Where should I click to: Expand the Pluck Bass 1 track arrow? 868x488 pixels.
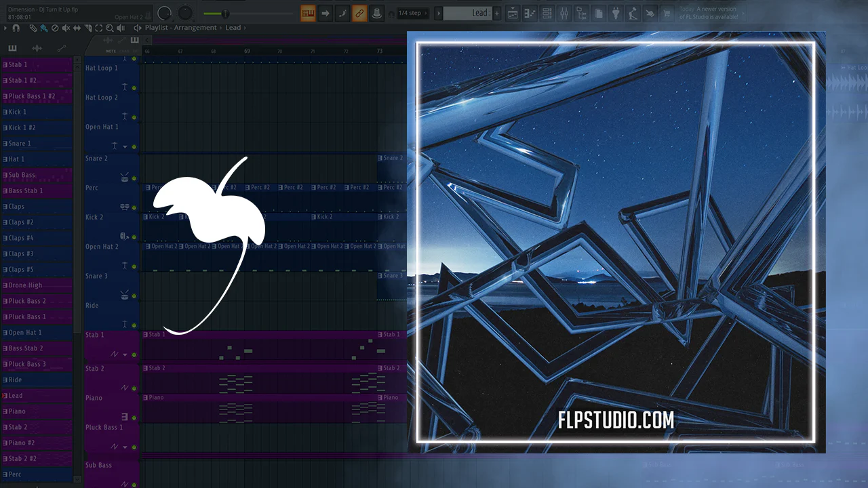tap(125, 447)
